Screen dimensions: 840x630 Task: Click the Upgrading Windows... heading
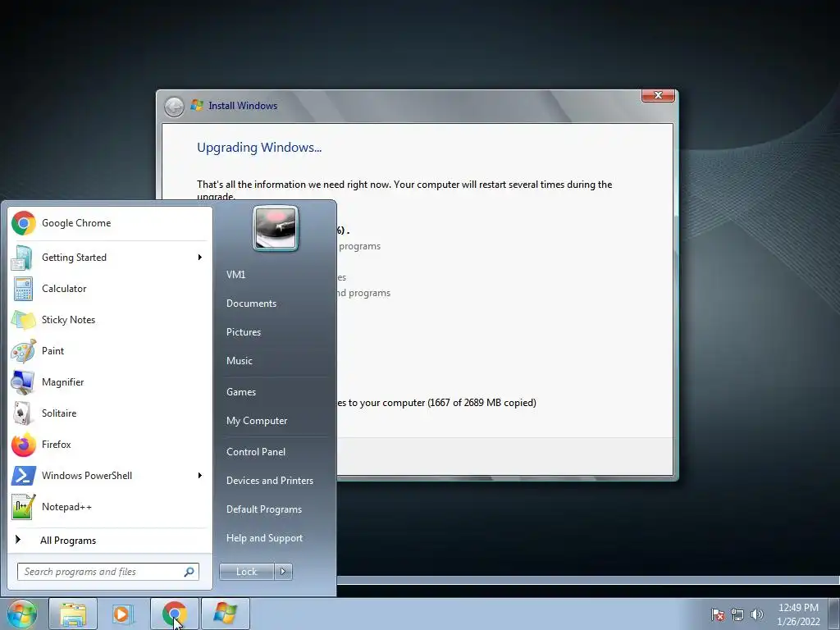(x=259, y=148)
